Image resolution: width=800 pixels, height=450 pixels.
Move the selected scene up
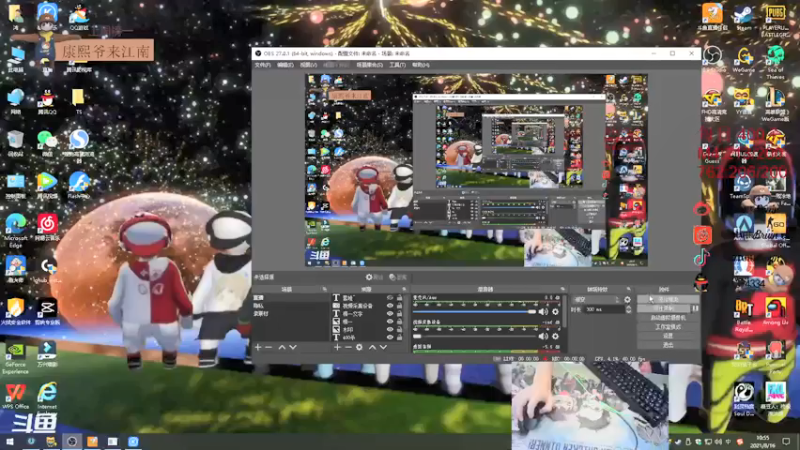click(282, 347)
